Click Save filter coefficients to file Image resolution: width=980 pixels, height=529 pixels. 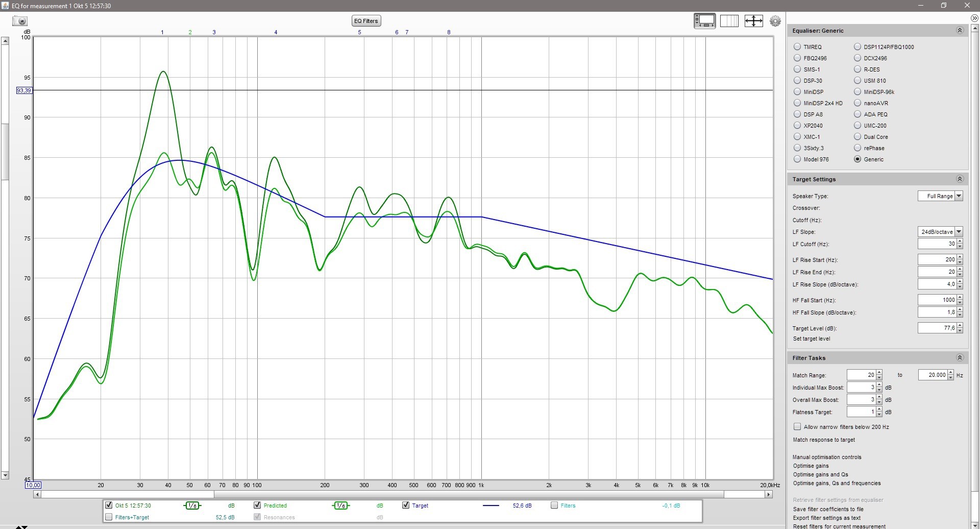pos(828,509)
